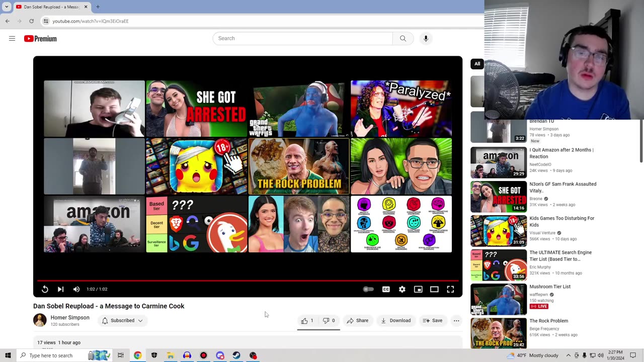Viewport: 644px width, 362px height.
Task: Open site information icon in address bar
Action: tap(46, 21)
